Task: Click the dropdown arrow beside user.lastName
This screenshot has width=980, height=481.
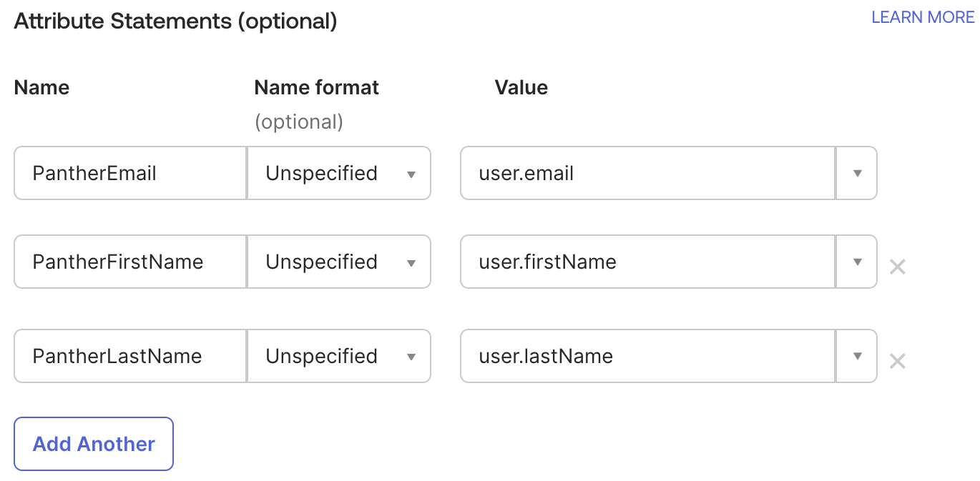Action: pos(856,356)
